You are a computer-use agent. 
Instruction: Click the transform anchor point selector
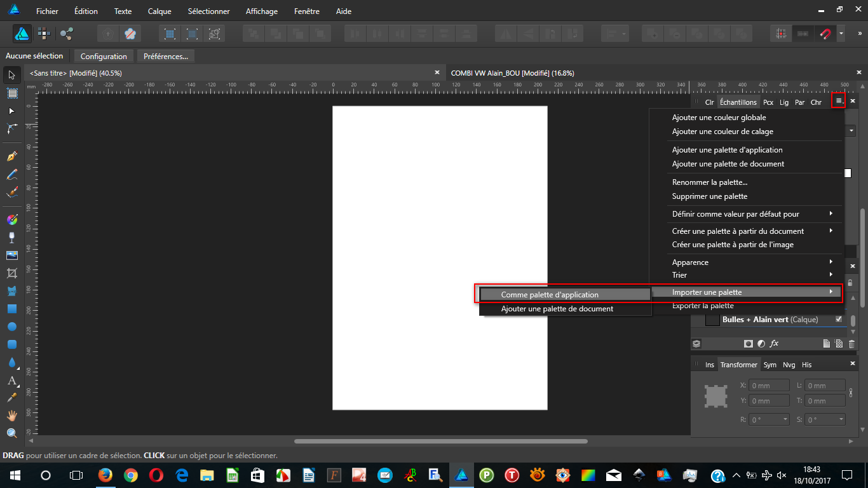(715, 396)
